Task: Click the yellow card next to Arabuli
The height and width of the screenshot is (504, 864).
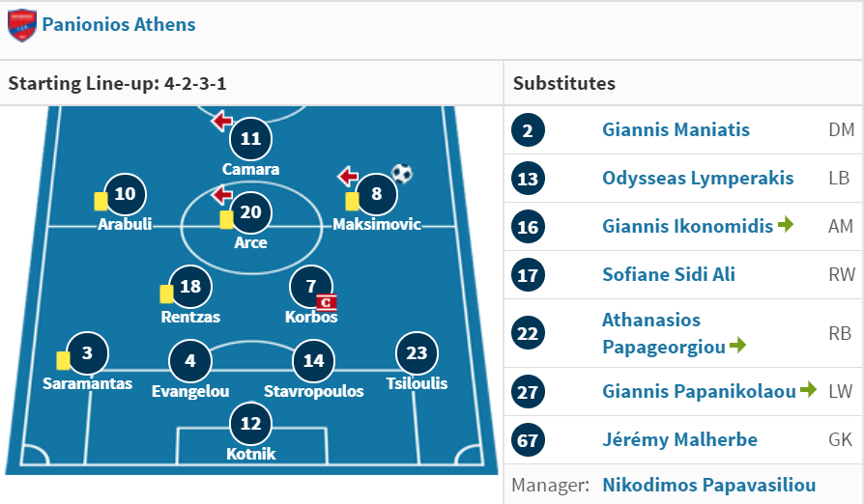Action: pos(101,202)
